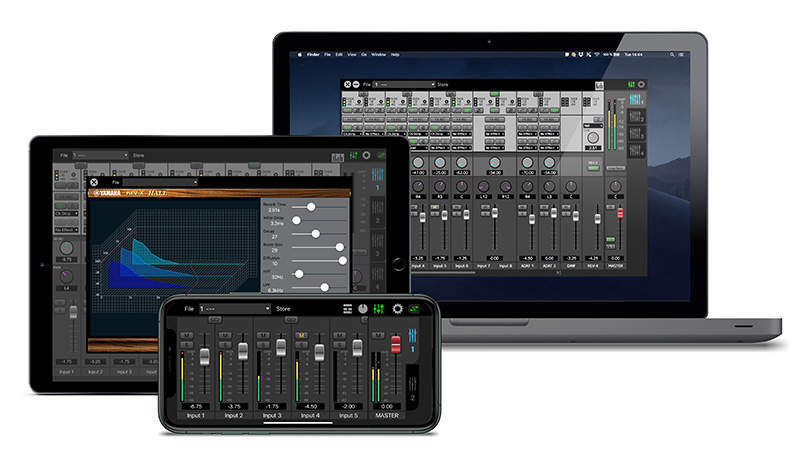Click the green mixer faders icon on phone
800x450 pixels.
379,310
